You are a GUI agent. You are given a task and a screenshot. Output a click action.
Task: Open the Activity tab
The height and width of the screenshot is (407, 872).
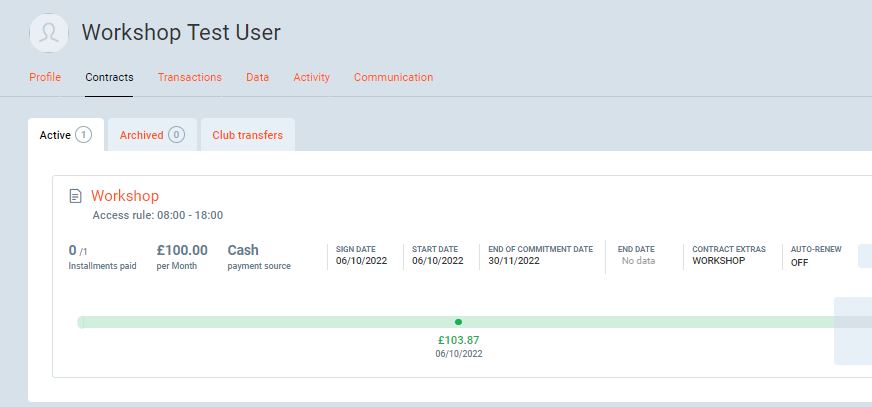pyautogui.click(x=311, y=77)
